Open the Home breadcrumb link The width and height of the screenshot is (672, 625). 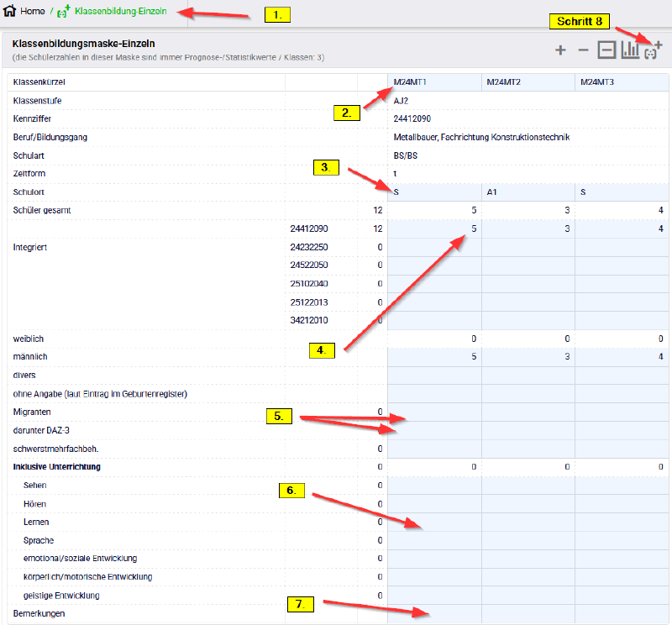[x=33, y=12]
